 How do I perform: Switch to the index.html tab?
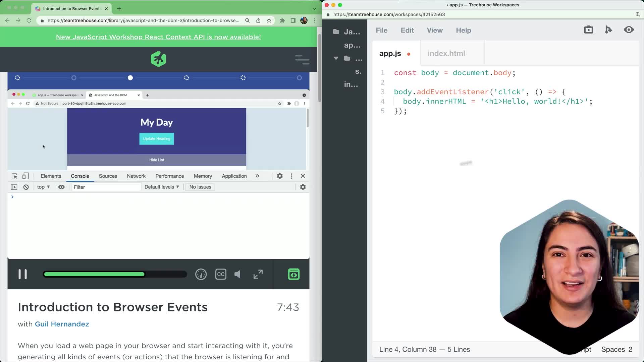[x=446, y=53]
